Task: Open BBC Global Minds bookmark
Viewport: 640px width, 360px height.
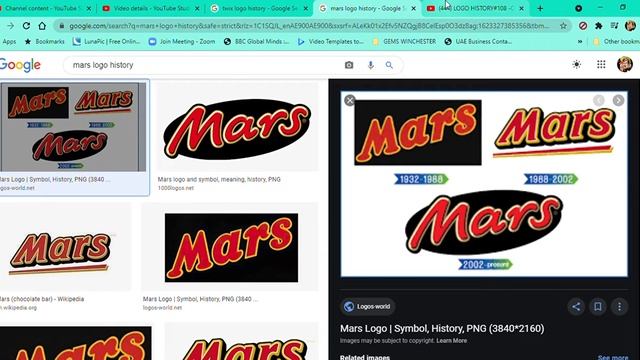Action: (257, 42)
